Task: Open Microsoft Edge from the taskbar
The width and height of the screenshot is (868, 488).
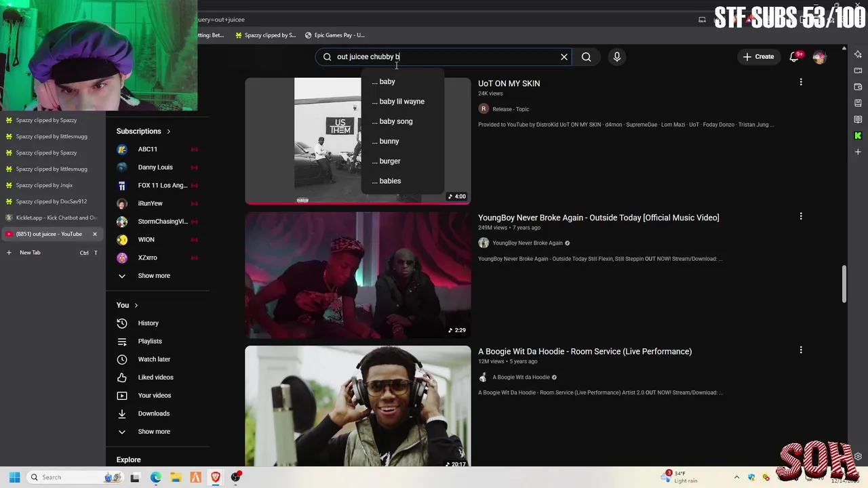Action: pos(155,477)
